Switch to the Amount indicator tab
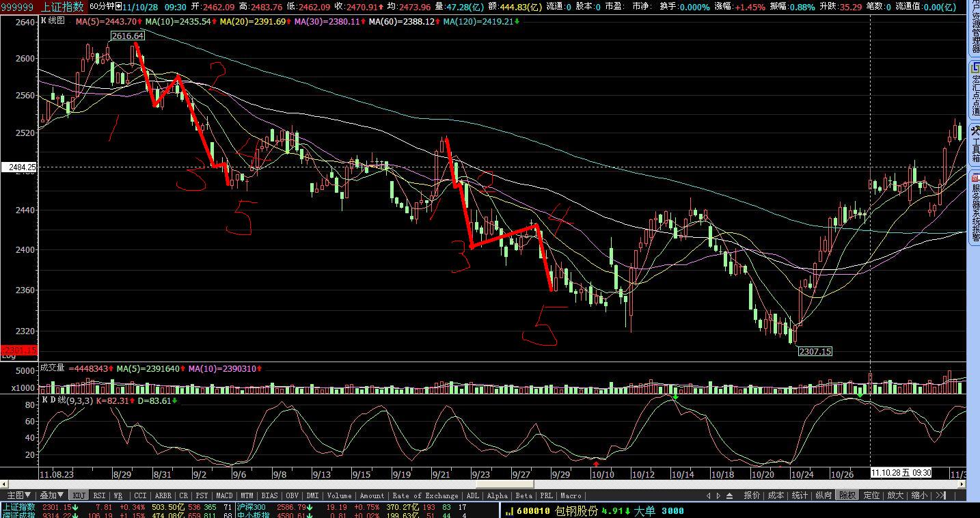The width and height of the screenshot is (980, 518). pos(372,495)
